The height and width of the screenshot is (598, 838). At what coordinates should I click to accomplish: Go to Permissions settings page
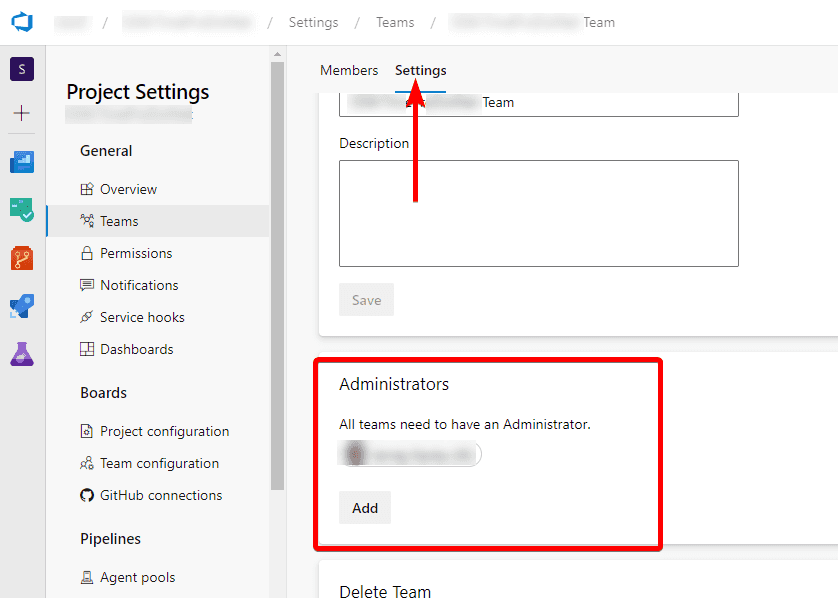pyautogui.click(x=136, y=253)
